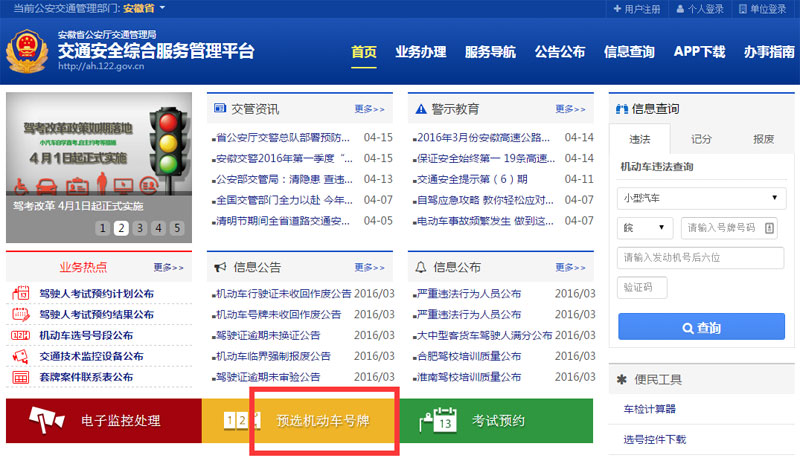
Task: Click the http://ah.122.gov.cn site URL
Action: tap(101, 66)
